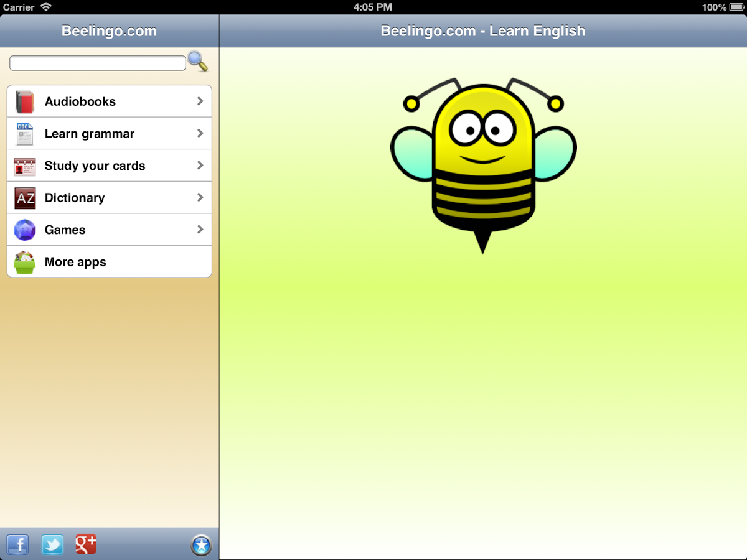Viewport: 747px width, 560px height.
Task: Tap the Beelingo.com sidebar title
Action: [109, 31]
